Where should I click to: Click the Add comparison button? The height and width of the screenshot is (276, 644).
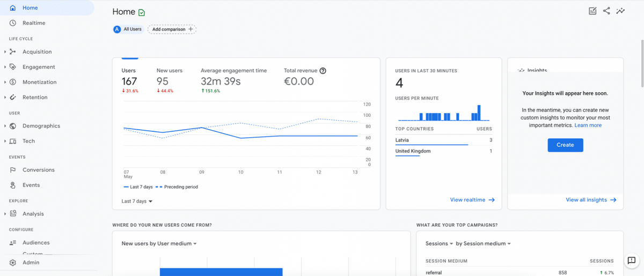pyautogui.click(x=172, y=29)
